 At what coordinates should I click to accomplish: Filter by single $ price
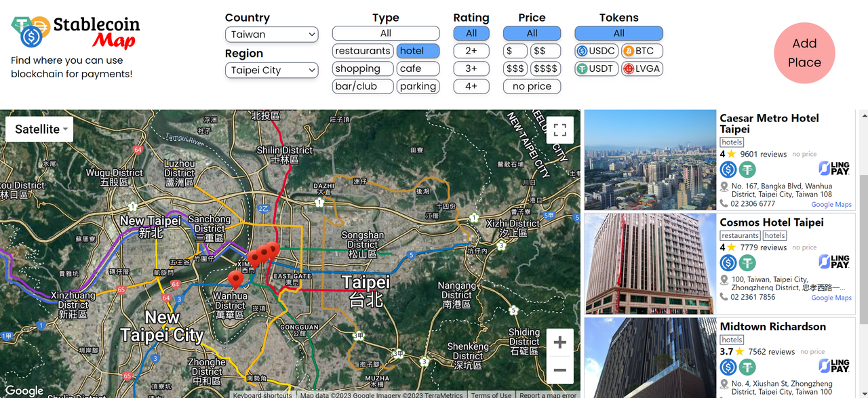coord(515,51)
